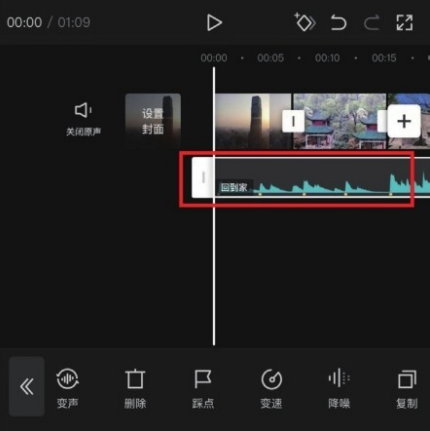Play the video preview
The image size is (430, 431).
(x=214, y=23)
